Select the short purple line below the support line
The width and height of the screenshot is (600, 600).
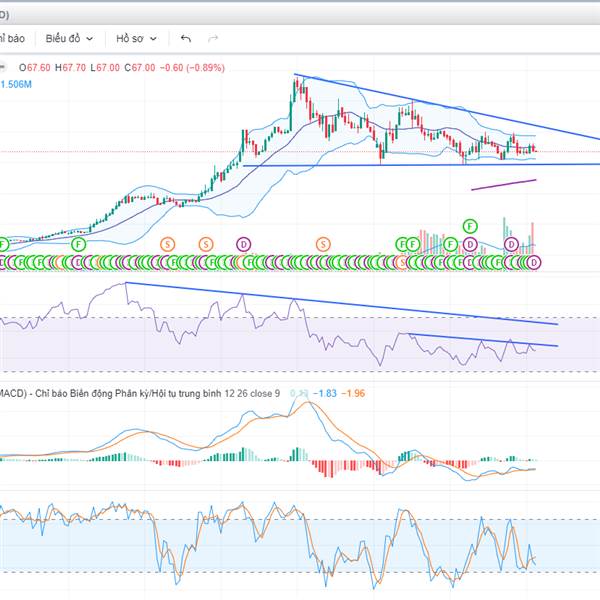(x=504, y=184)
